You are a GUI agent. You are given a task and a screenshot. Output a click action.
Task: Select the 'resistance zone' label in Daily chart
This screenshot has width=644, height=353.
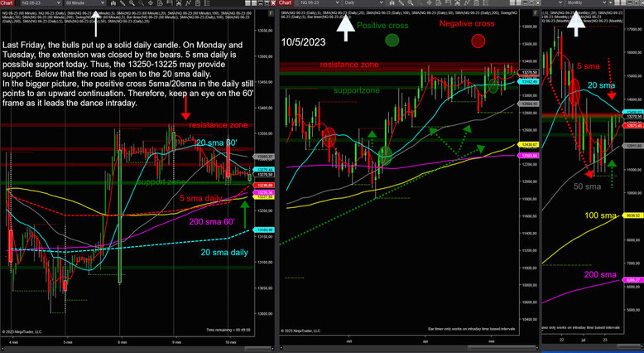pyautogui.click(x=349, y=65)
